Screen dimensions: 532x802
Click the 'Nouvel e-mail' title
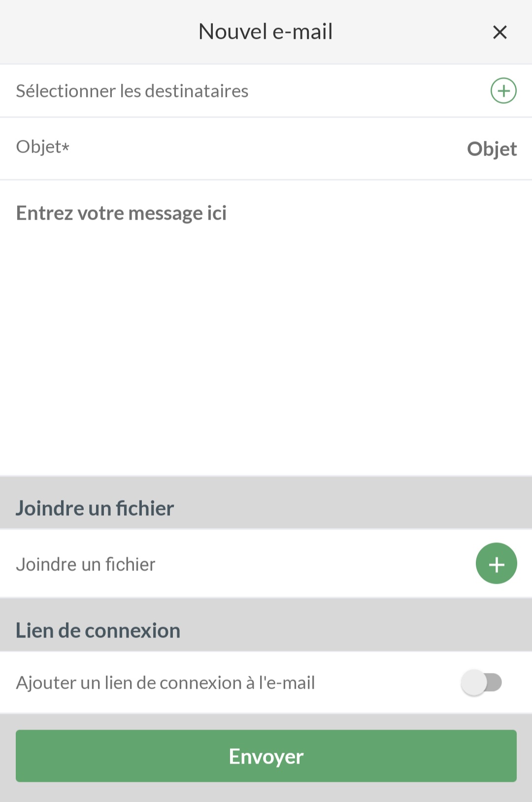(x=266, y=32)
